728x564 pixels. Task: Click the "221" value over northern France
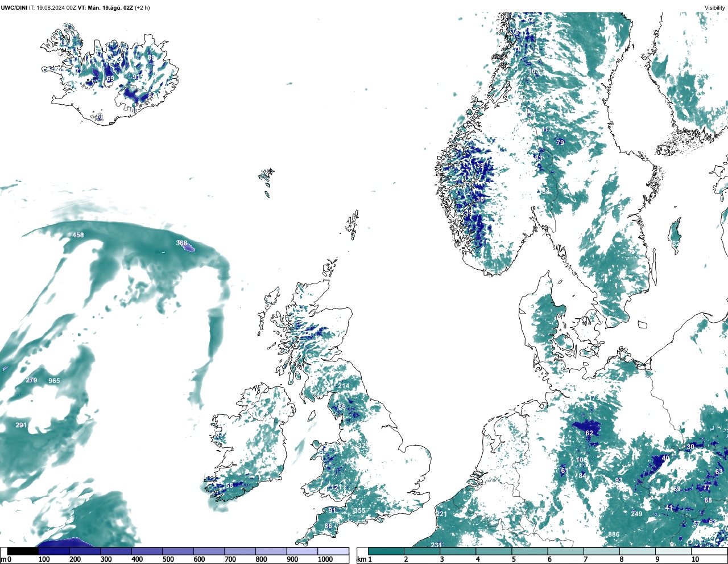442,514
